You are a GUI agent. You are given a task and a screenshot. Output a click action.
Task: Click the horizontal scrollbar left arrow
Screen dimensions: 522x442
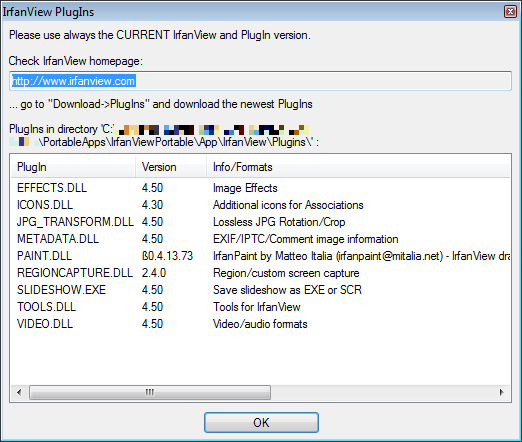[x=19, y=392]
